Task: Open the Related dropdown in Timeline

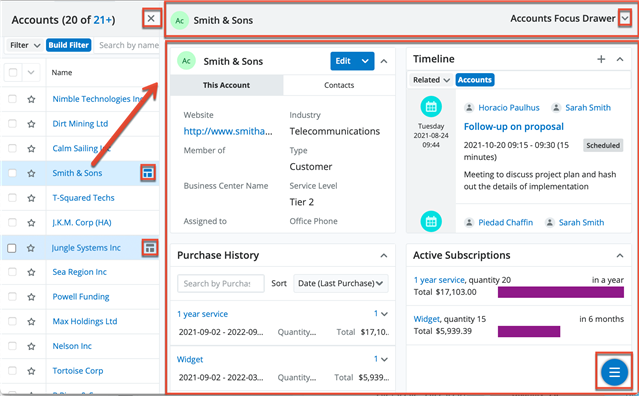Action: click(x=431, y=80)
